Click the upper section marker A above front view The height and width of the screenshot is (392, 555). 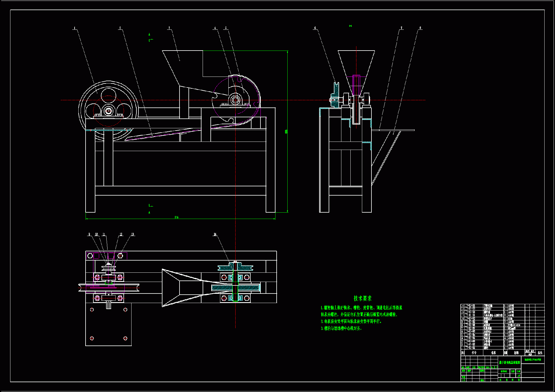(149, 34)
